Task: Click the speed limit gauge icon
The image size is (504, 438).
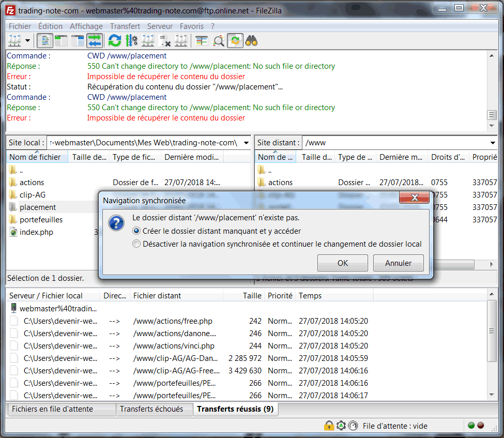Action: click(x=353, y=426)
